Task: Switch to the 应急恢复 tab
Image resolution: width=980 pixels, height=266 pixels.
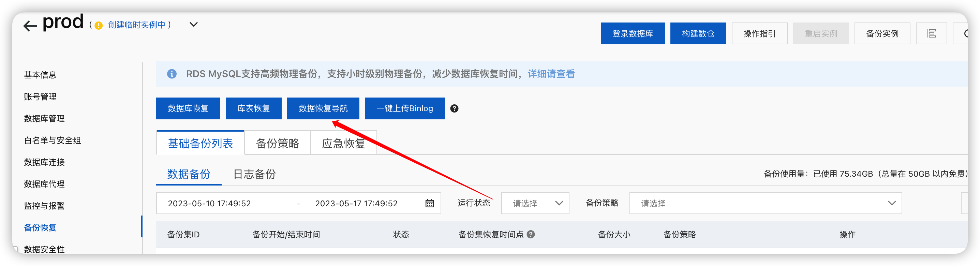Action: [x=343, y=143]
